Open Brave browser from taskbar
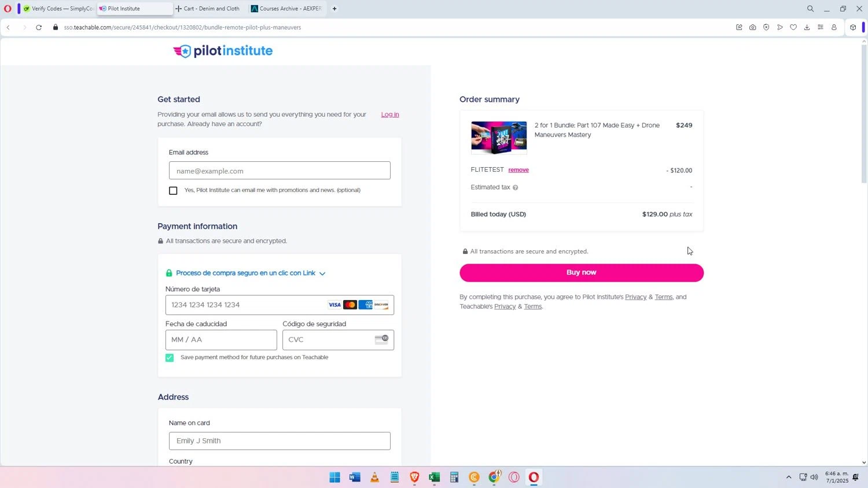The width and height of the screenshot is (868, 488). coord(414,477)
